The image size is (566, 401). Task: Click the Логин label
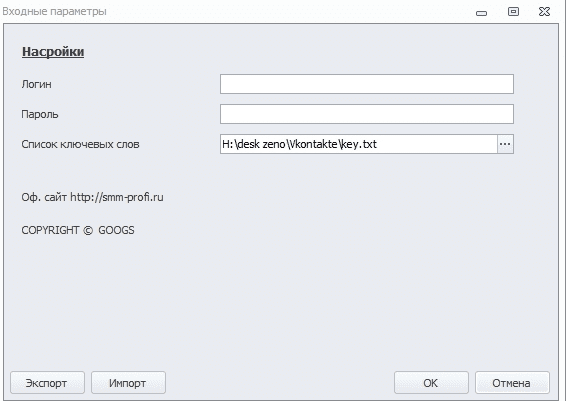click(x=36, y=84)
